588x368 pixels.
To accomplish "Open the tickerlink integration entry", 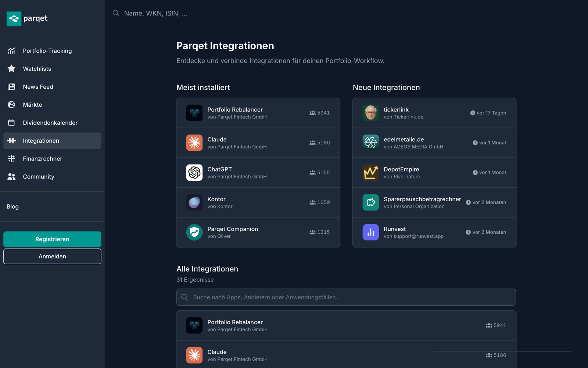I will pyautogui.click(x=434, y=113).
